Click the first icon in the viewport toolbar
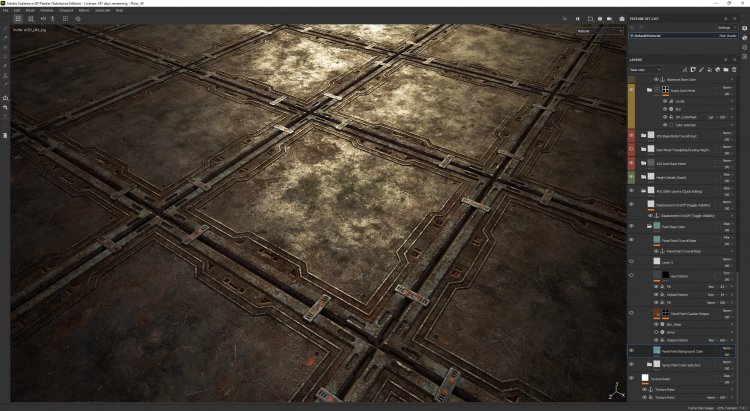This screenshot has width=750, height=411. tap(18, 19)
